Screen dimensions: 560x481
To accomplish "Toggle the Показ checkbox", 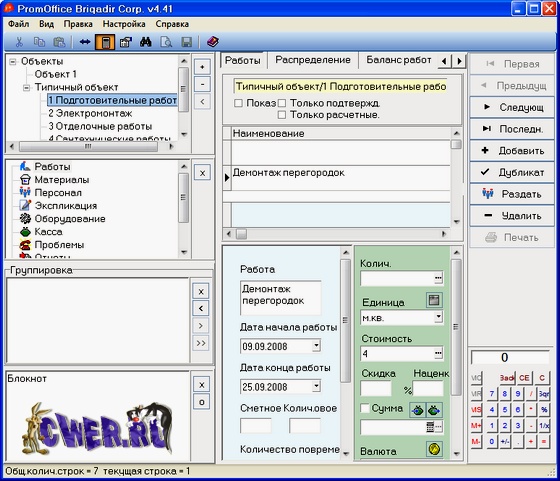I will coord(238,103).
